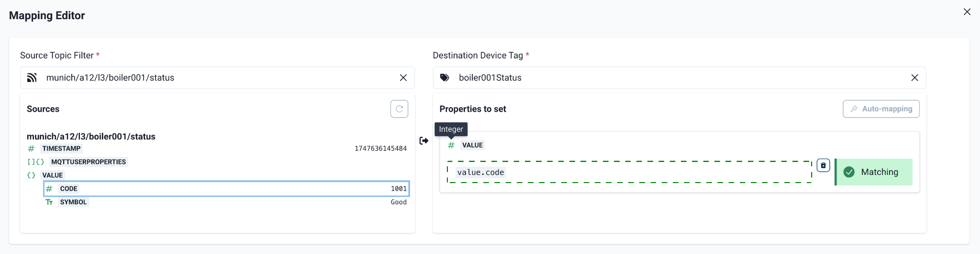Viewport: 980px width, 254px height.
Task: Select the CODE source property row
Action: click(226, 189)
